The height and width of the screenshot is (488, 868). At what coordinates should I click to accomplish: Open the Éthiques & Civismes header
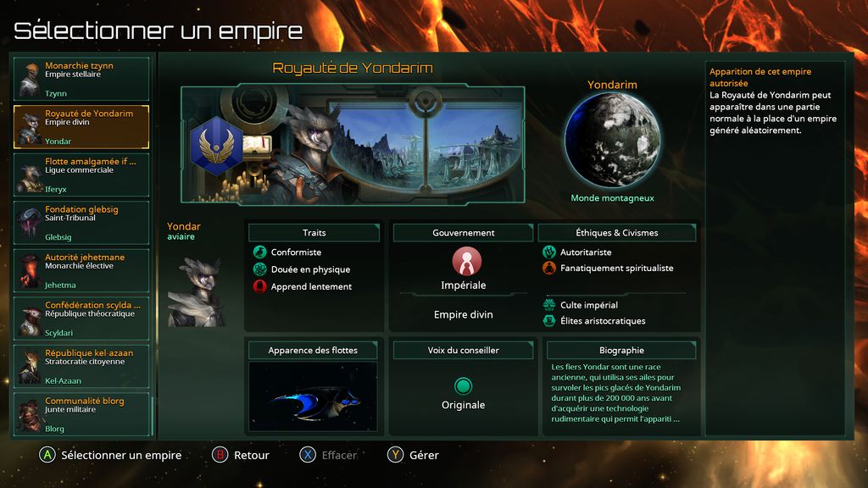tap(617, 233)
